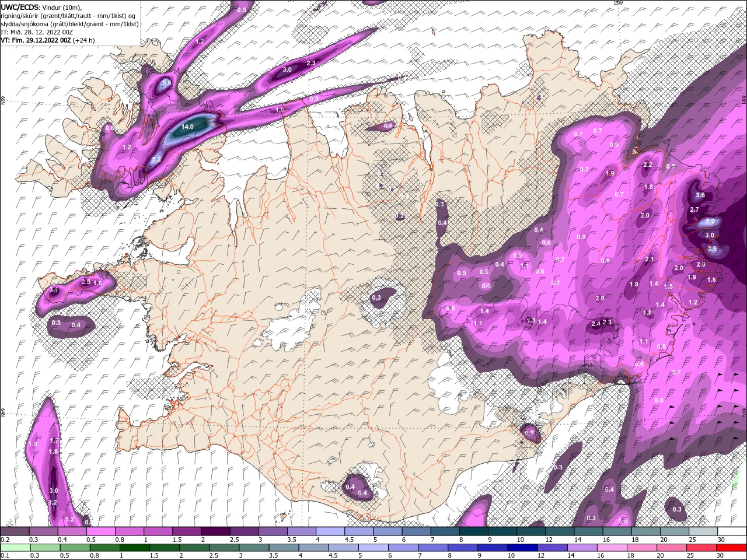The height and width of the screenshot is (560, 747).
Task: Click the 5.2 value label on the map
Action: (x=156, y=159)
